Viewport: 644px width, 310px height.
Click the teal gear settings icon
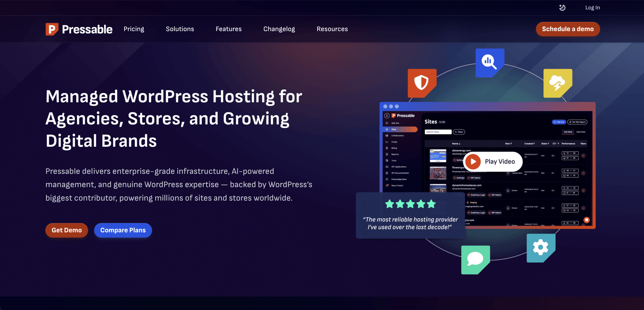pos(541,248)
